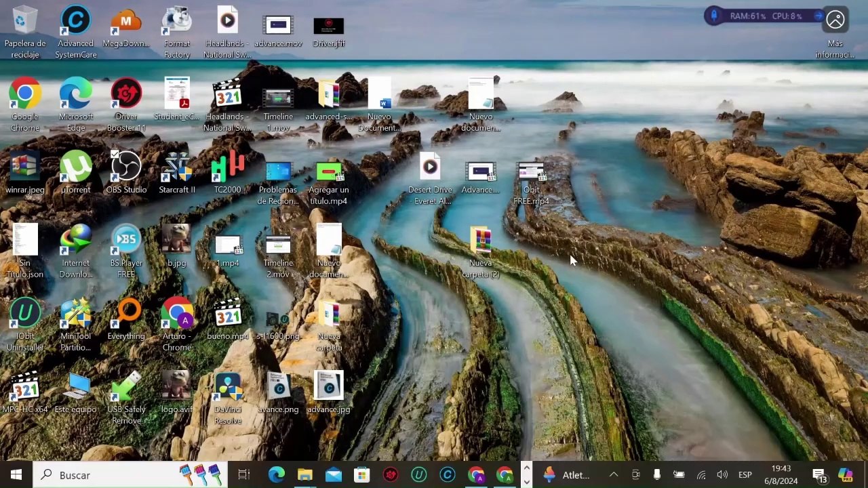Launch Copilot from the taskbar corner

coord(846,474)
